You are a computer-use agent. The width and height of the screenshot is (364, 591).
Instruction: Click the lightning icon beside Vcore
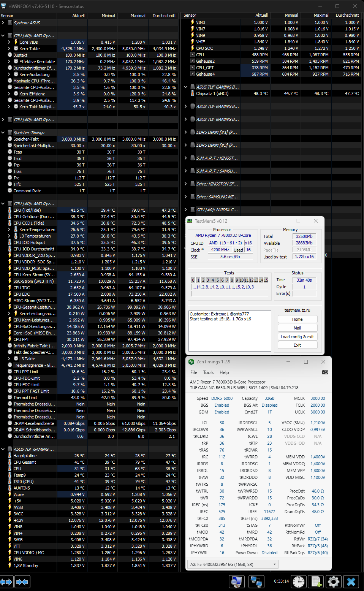[10, 494]
